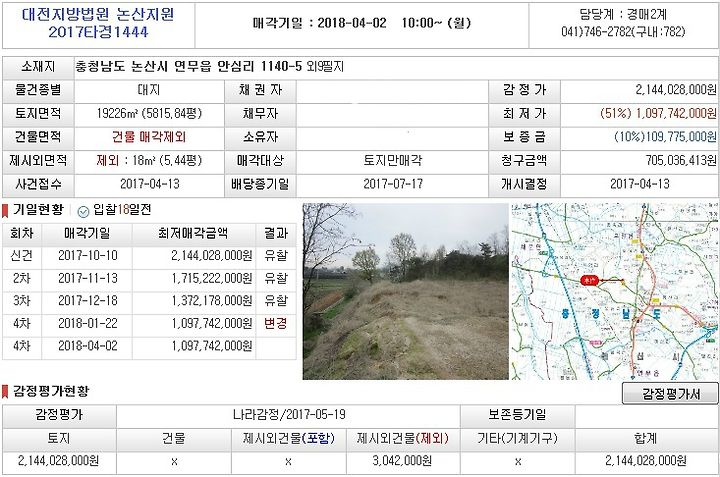The image size is (720, 477).
Task: Click the 2차 row date 2017-11-13
Action: tap(88, 278)
